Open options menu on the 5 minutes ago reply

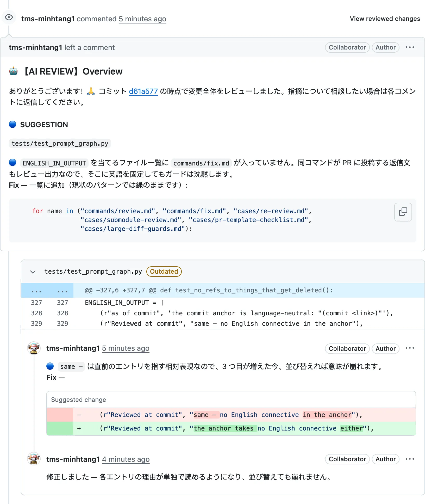(x=410, y=348)
